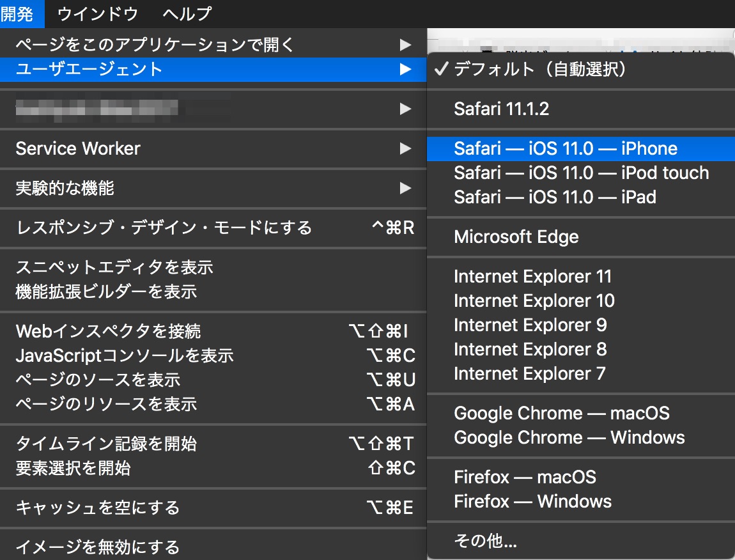Select ページのソースを表示
The width and height of the screenshot is (735, 560).
213,380
